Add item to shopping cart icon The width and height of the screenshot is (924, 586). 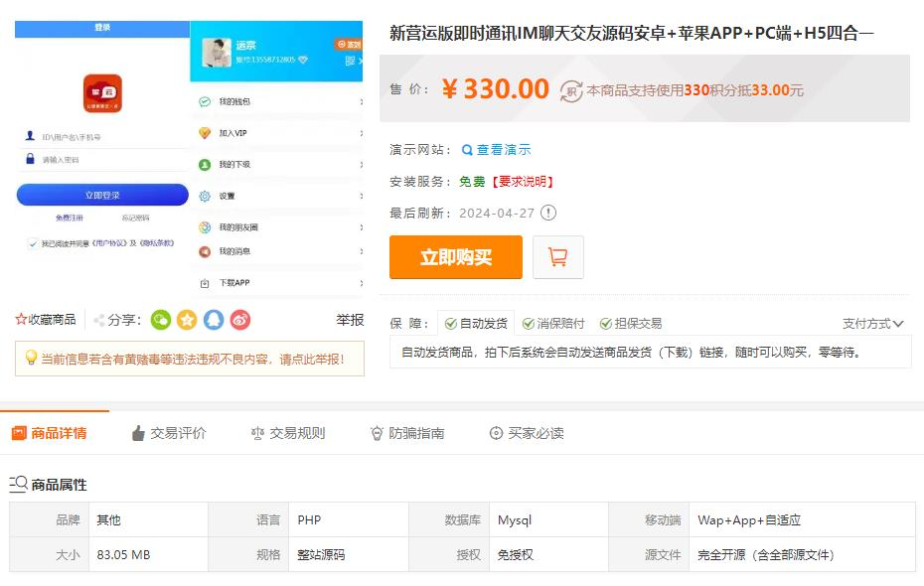pyautogui.click(x=557, y=257)
